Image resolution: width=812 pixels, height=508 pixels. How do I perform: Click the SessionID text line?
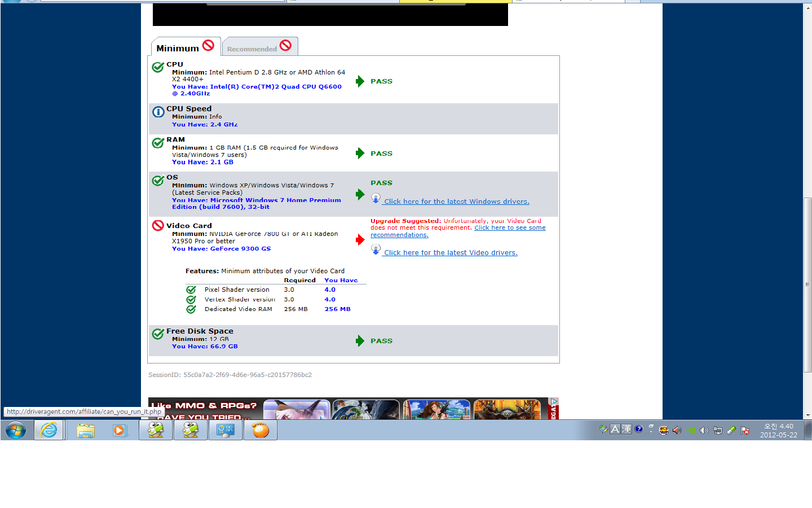coord(230,375)
